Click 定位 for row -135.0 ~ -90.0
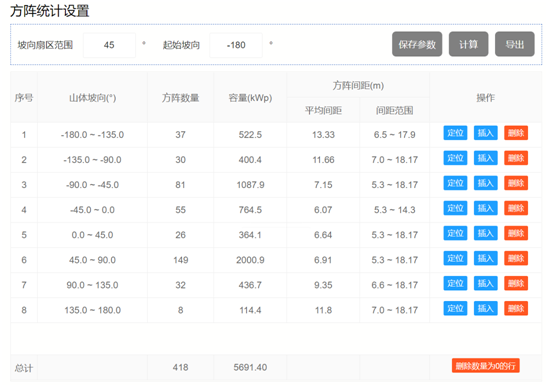The width and height of the screenshot is (548, 387). click(x=455, y=158)
